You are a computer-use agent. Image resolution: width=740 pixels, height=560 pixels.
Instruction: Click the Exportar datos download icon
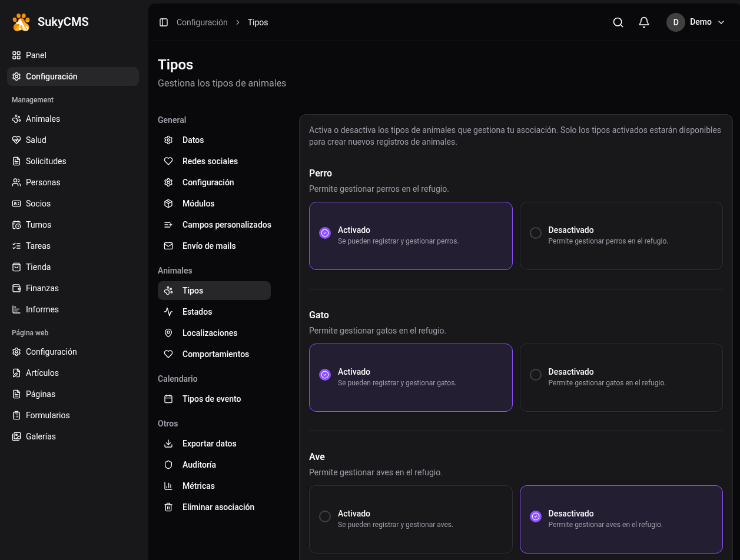pyautogui.click(x=168, y=444)
